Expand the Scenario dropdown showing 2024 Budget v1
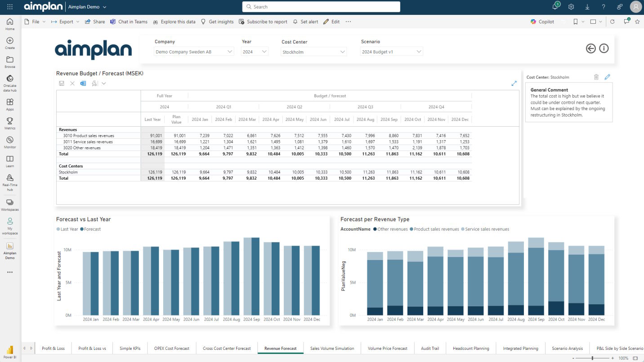Screen dimensions: 644x362 click(x=392, y=52)
